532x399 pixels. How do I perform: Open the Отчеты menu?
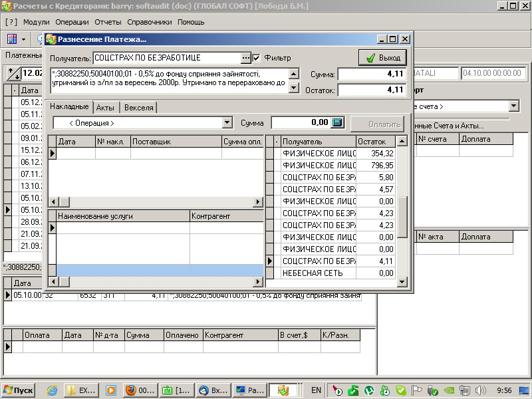(x=108, y=22)
